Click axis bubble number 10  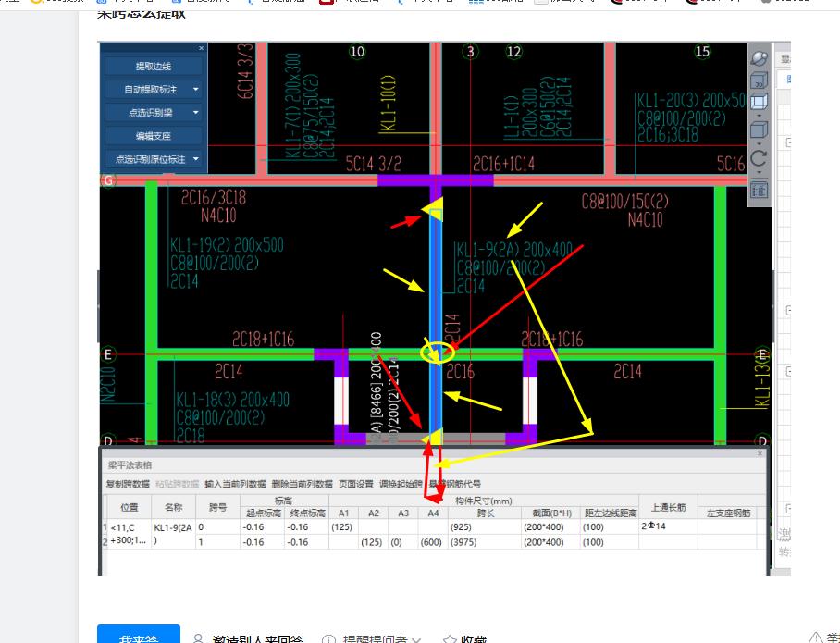coord(357,52)
